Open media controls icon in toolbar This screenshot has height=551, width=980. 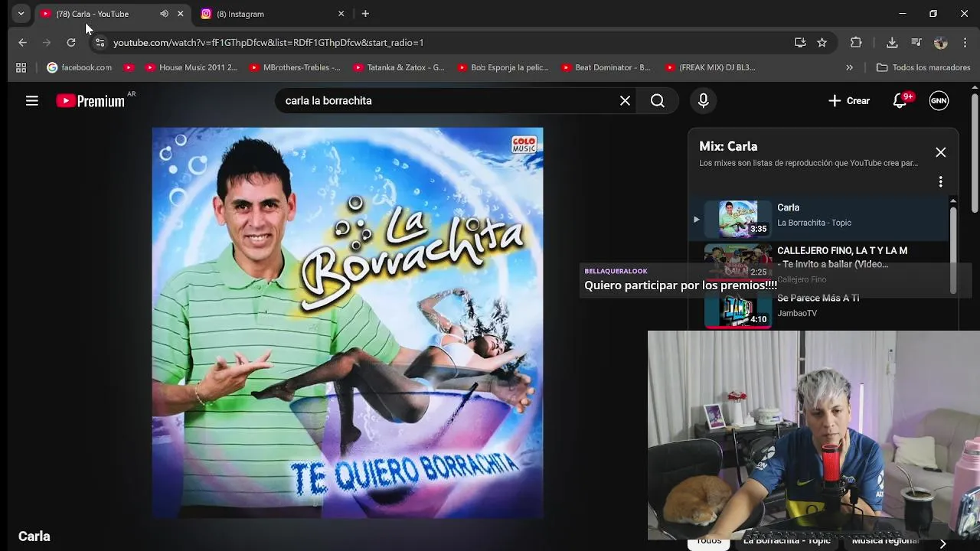point(916,43)
